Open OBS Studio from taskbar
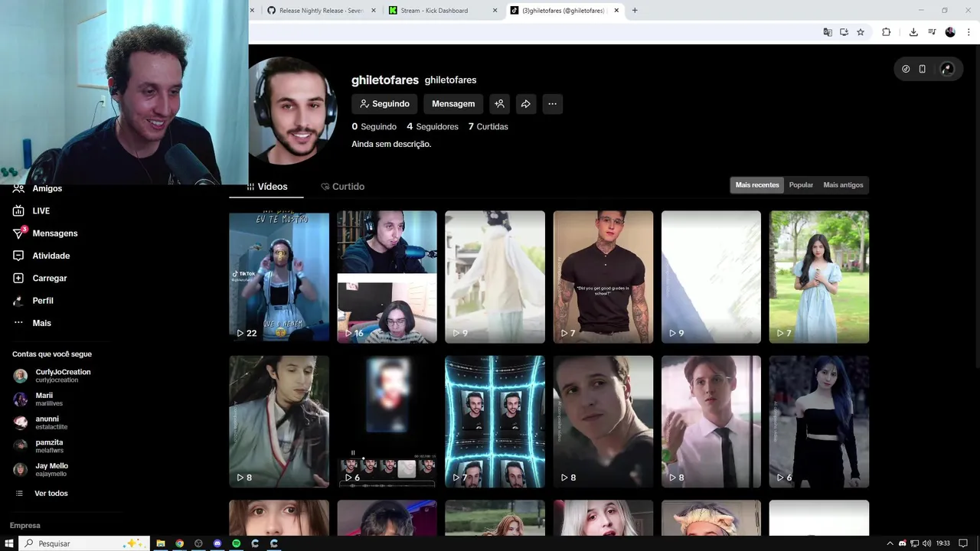The height and width of the screenshot is (551, 980). pos(198,543)
